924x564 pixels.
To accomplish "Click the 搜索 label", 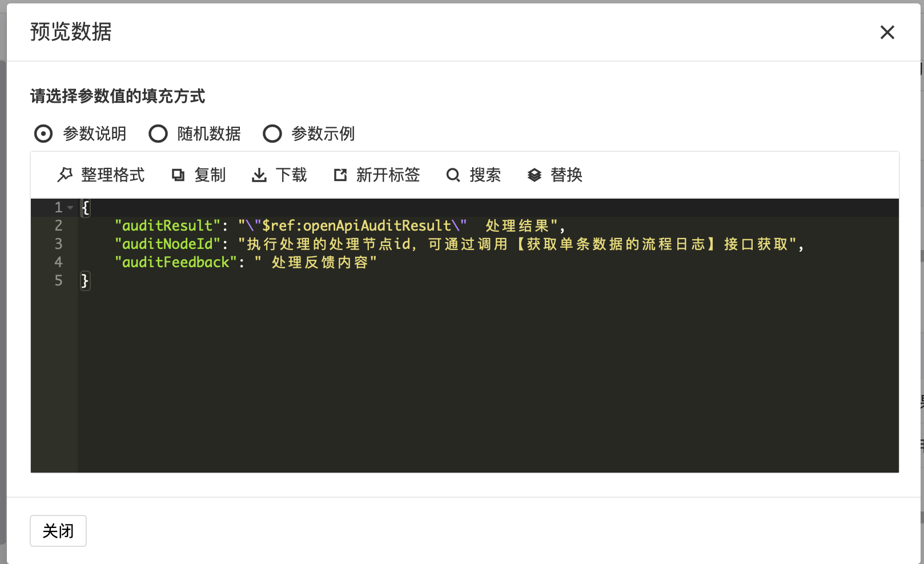I will (x=485, y=175).
